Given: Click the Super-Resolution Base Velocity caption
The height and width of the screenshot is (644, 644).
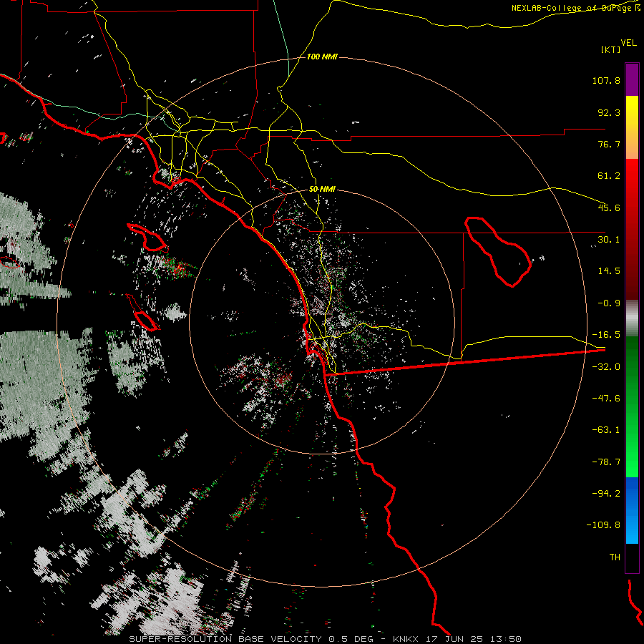Looking at the screenshot, I should tap(326, 639).
